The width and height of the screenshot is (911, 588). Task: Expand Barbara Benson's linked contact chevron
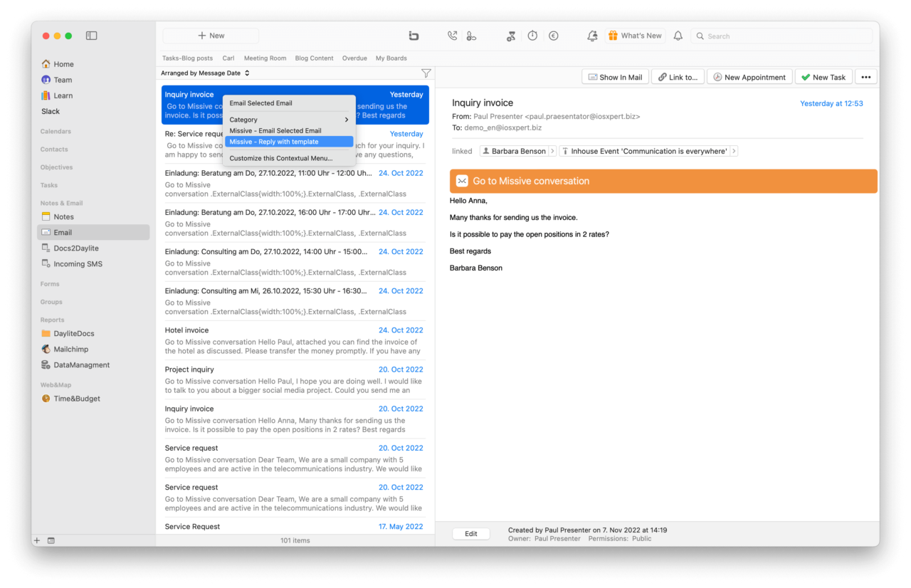point(552,151)
